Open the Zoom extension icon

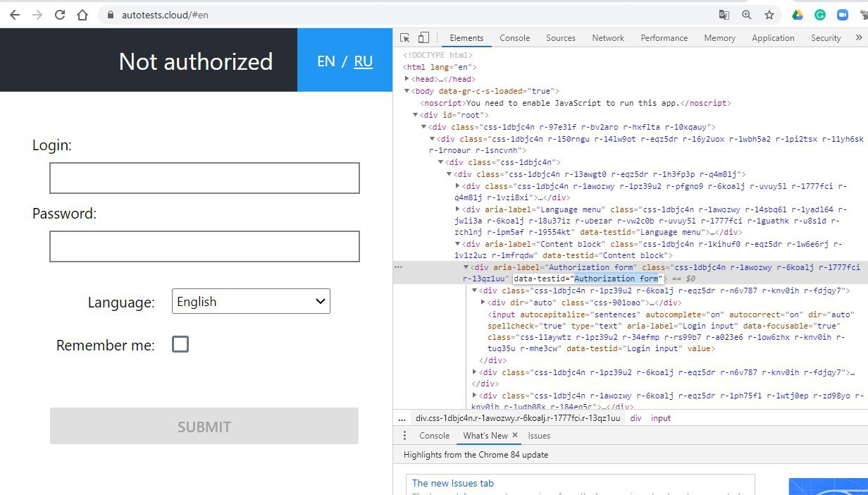(x=842, y=15)
